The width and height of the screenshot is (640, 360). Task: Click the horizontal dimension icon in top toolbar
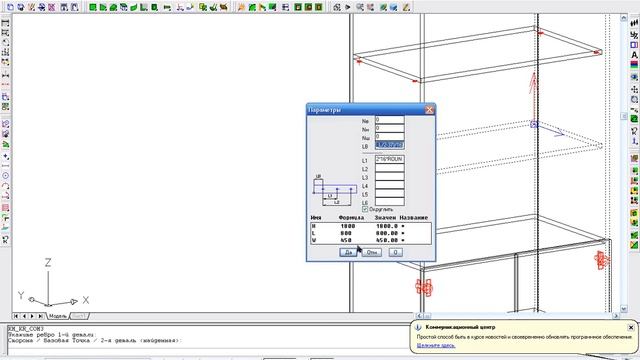pyautogui.click(x=167, y=7)
